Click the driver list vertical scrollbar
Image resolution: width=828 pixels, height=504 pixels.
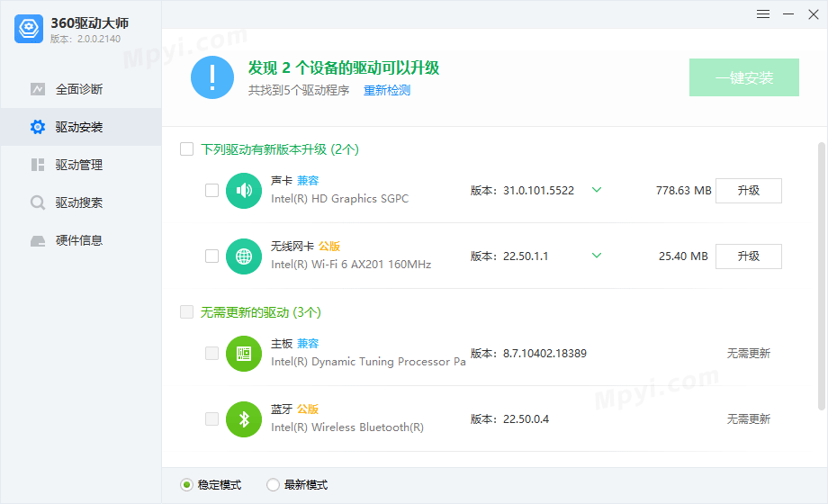point(822,276)
